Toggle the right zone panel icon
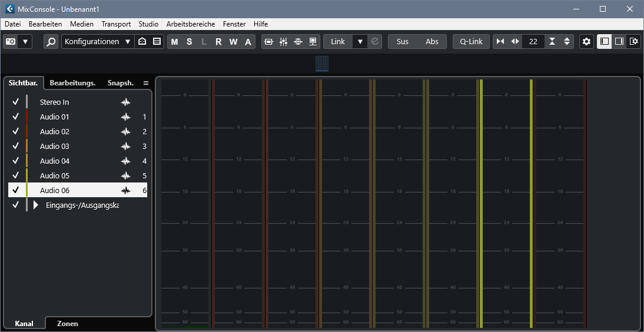This screenshot has height=332, width=644. [619, 42]
